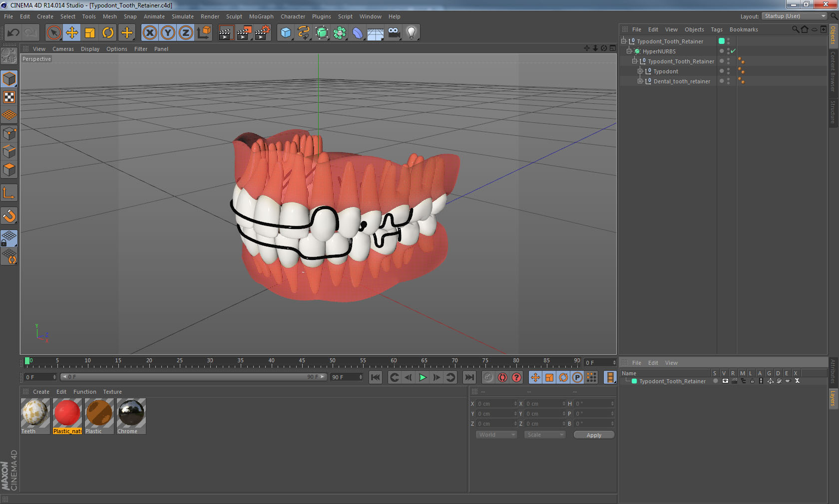Open viewport Display menu
This screenshot has height=504, width=839.
tap(90, 49)
